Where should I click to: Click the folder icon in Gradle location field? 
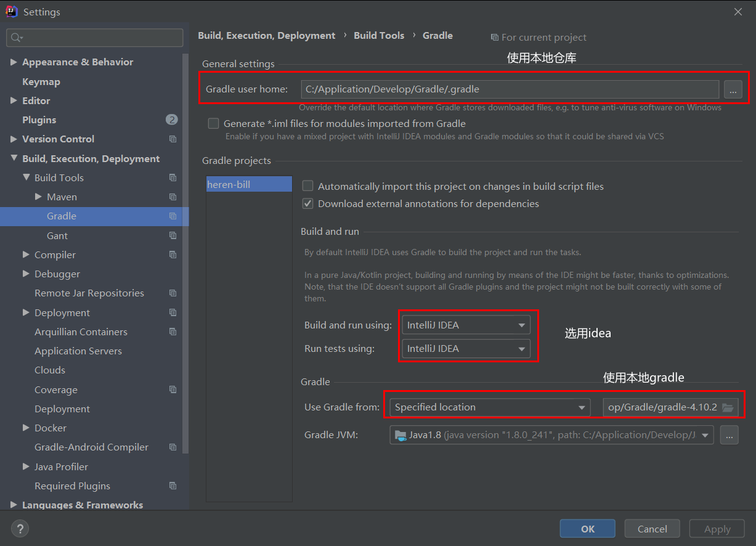pyautogui.click(x=728, y=407)
